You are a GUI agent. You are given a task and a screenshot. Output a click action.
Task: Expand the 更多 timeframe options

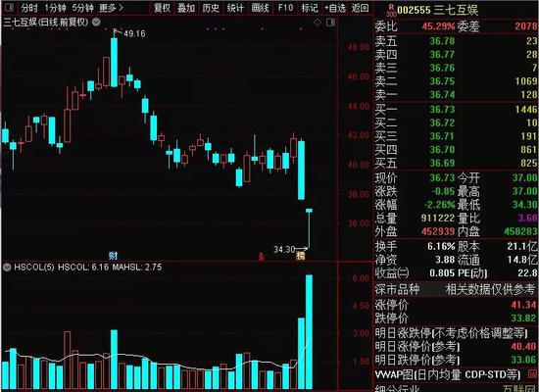pyautogui.click(x=111, y=8)
